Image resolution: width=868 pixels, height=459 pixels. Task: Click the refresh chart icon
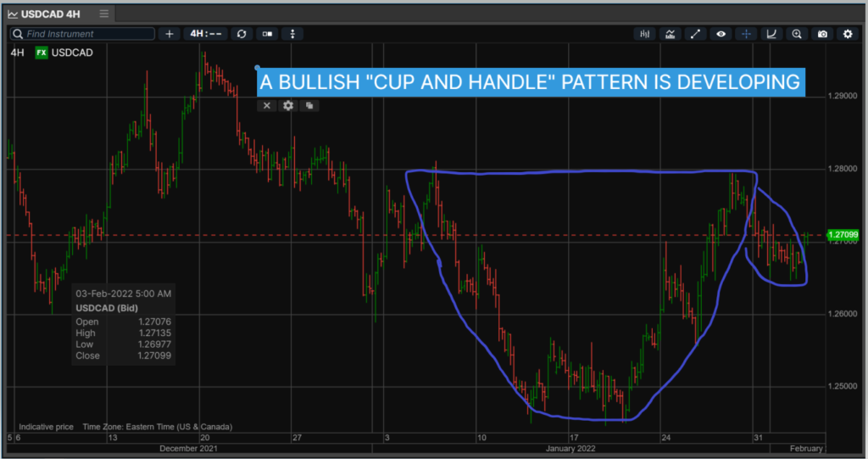click(x=242, y=34)
